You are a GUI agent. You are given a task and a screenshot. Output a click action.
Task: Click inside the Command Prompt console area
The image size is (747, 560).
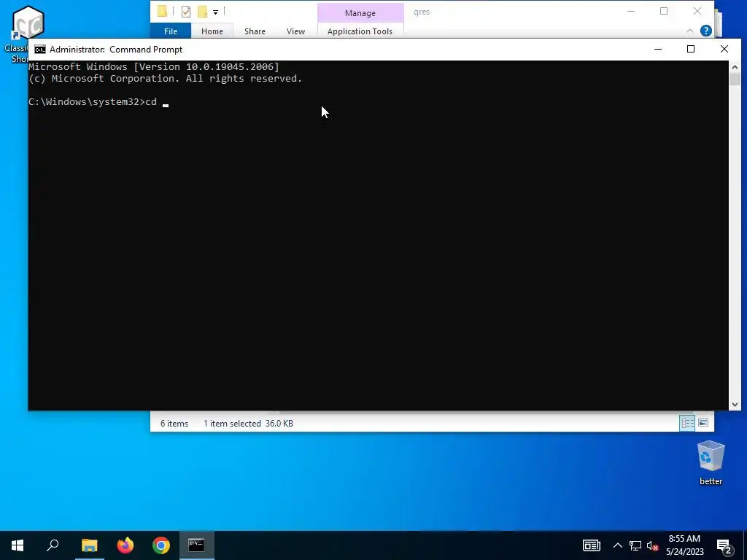pyautogui.click(x=379, y=235)
